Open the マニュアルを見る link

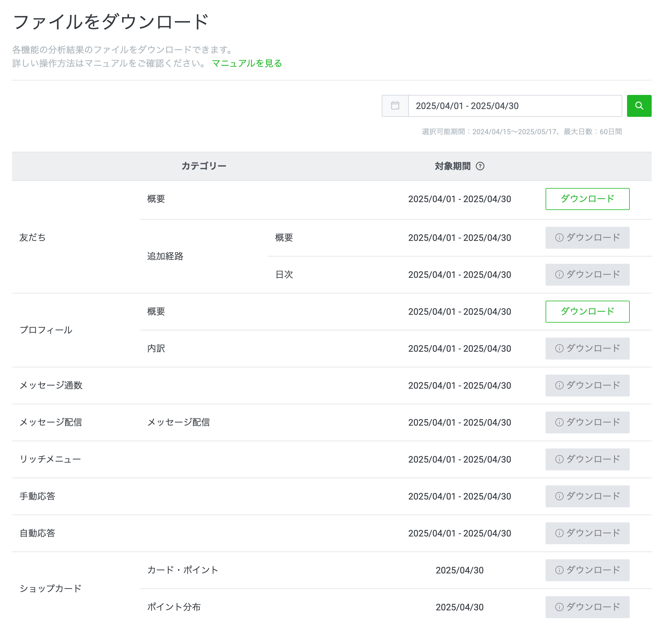click(x=246, y=63)
